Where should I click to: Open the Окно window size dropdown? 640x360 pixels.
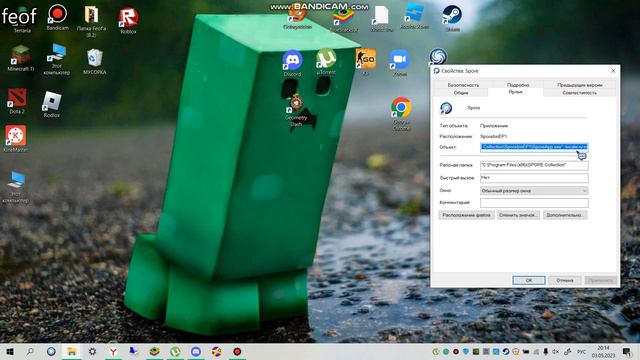point(534,191)
